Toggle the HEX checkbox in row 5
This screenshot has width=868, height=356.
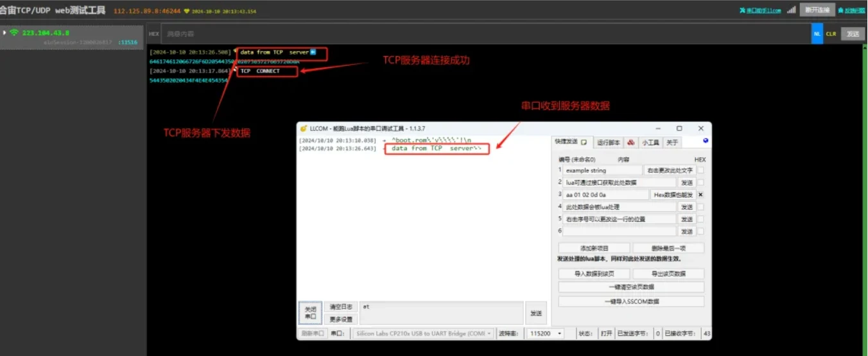click(700, 219)
